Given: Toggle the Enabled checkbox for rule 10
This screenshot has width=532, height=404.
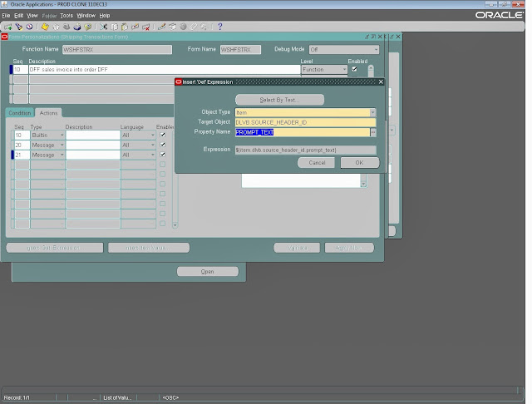Looking at the screenshot, I should tap(355, 69).
